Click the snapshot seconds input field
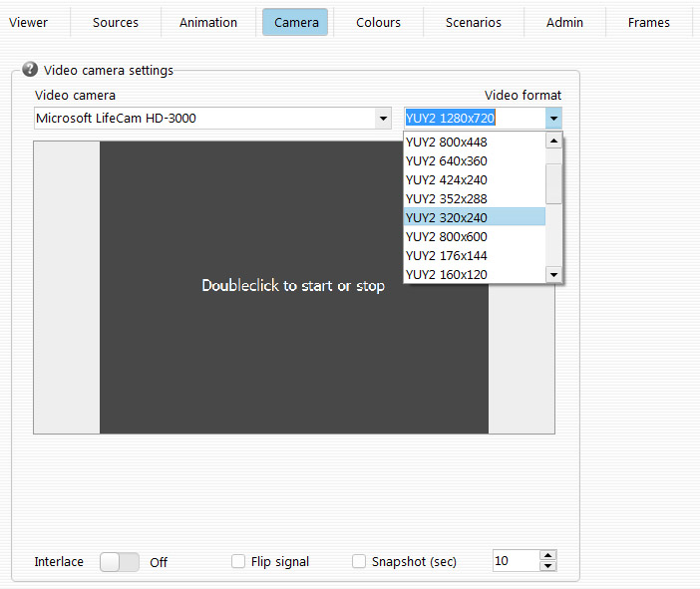Viewport: 700px width, 589px height. [x=515, y=561]
